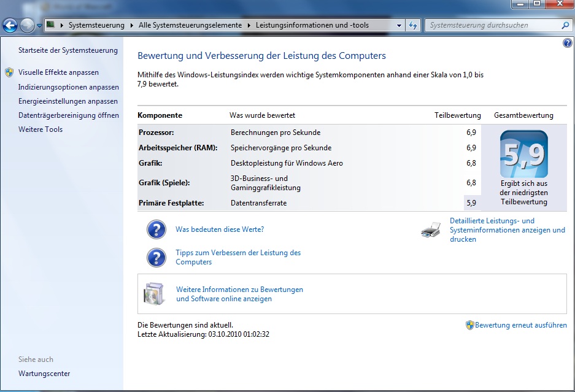575x392 pixels.
Task: Open Weitere Tools link
Action: (x=41, y=129)
